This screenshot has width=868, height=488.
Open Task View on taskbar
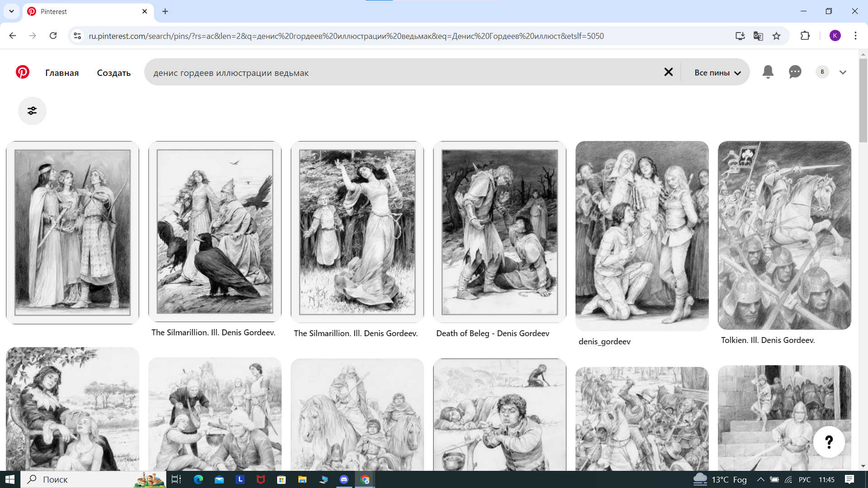pyautogui.click(x=176, y=479)
